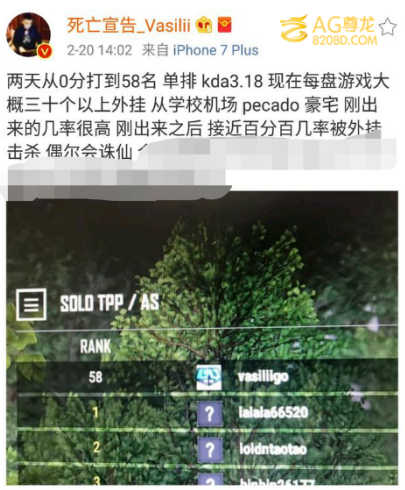Viewport: 405px width, 490px height.
Task: Open player loldntaotao rank 2 entry
Action: (207, 449)
